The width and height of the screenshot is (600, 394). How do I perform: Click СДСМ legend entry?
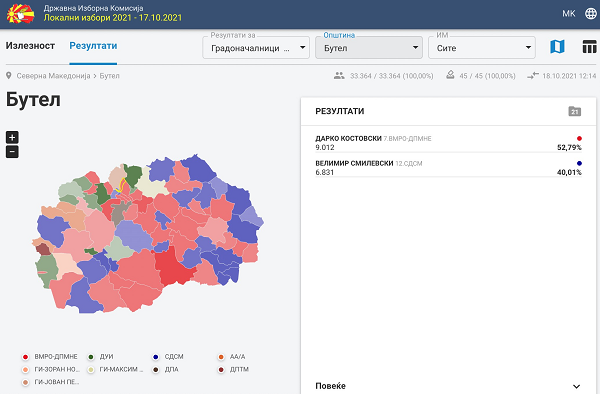point(168,357)
